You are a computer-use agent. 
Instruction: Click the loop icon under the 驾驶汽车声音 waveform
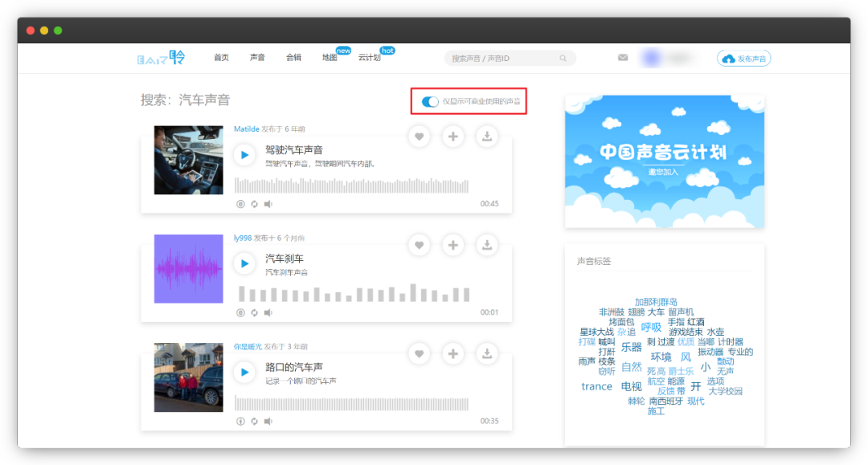click(254, 204)
